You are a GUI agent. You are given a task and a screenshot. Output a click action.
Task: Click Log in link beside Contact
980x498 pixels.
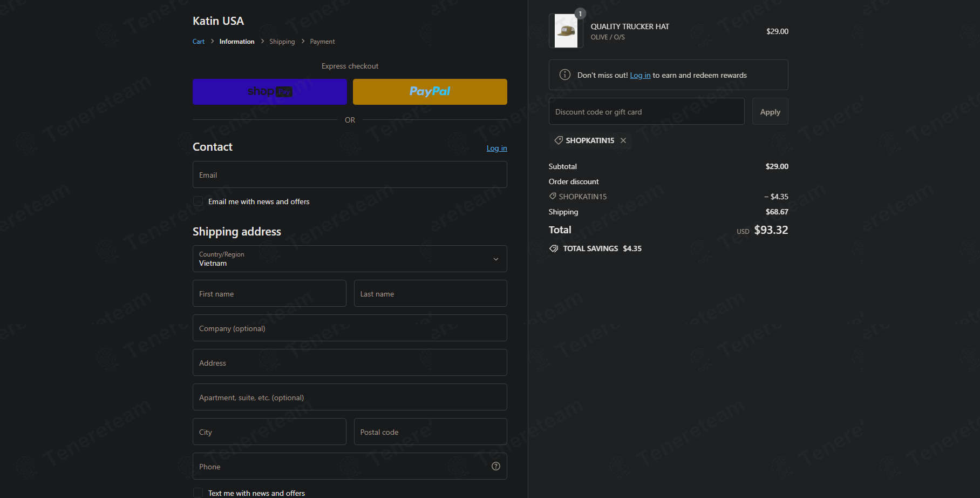(x=496, y=148)
